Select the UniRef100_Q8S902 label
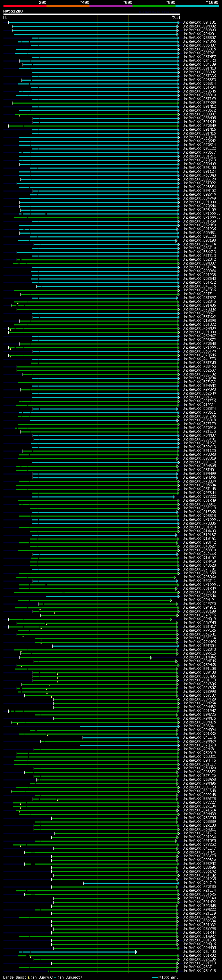The image size is (222, 980). [199, 72]
